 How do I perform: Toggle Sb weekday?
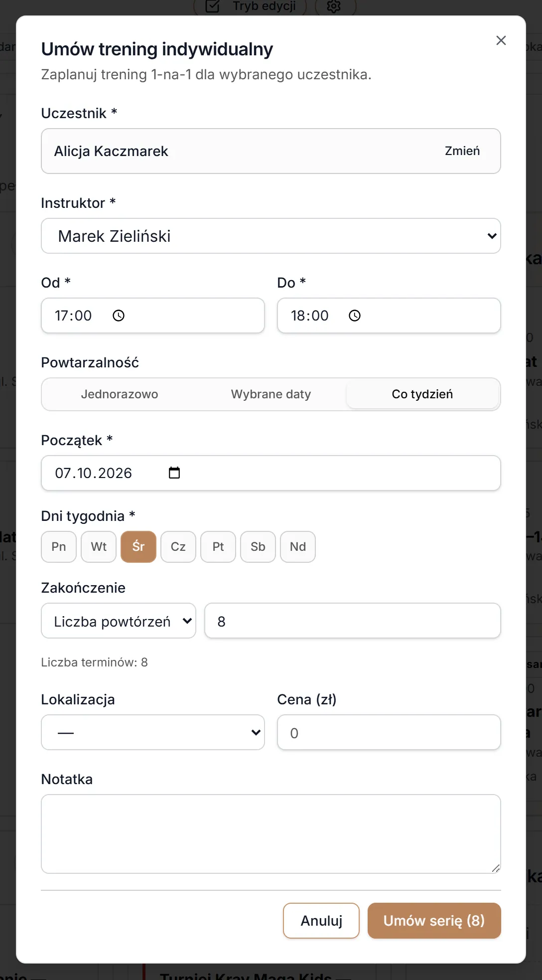[x=258, y=547]
